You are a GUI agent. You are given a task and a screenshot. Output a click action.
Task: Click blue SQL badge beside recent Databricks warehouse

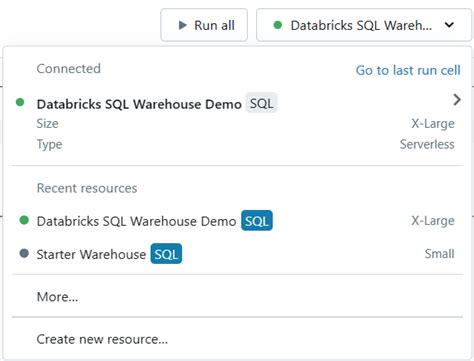(257, 221)
